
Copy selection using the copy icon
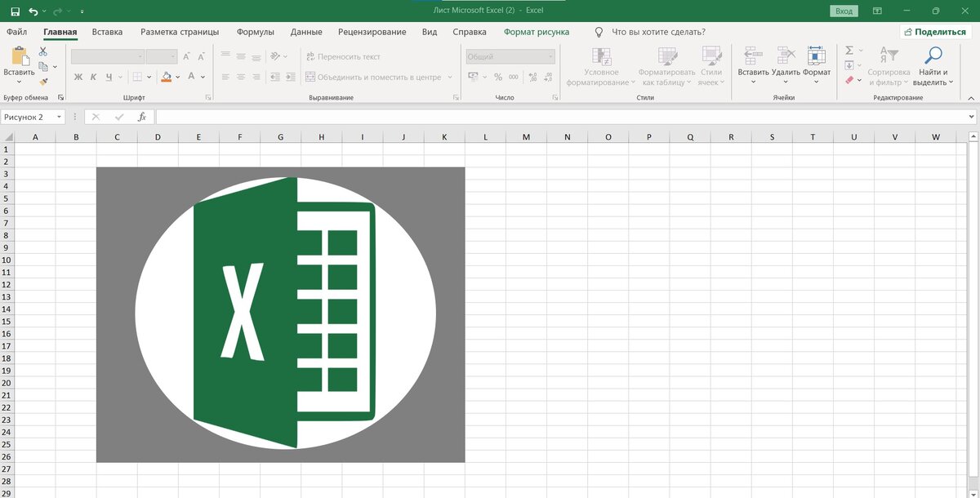click(x=44, y=66)
